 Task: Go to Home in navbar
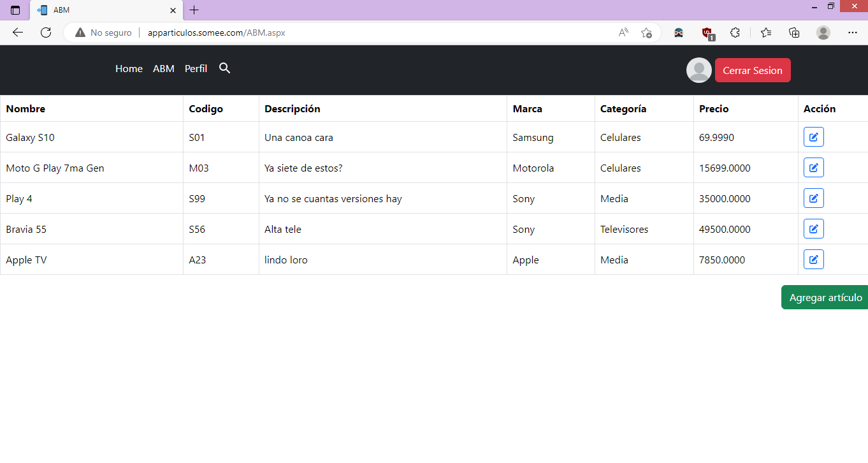(129, 69)
